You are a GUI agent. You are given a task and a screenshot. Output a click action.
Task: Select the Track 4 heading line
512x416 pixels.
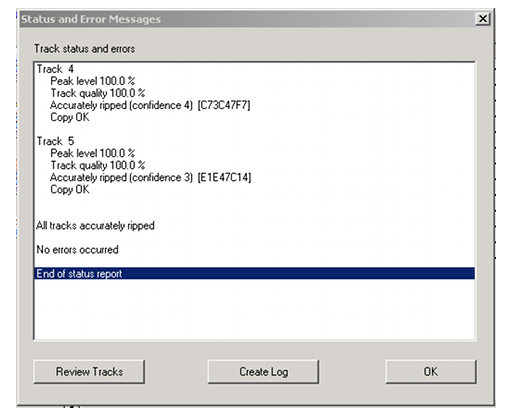click(x=55, y=69)
